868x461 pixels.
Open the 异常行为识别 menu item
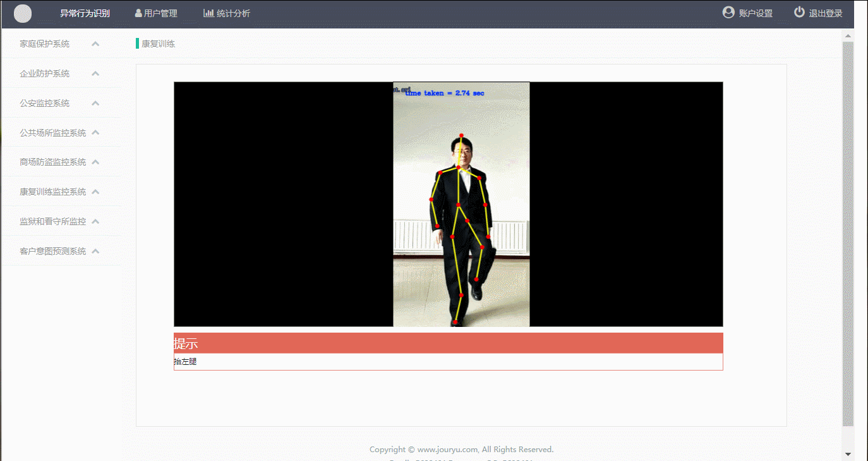coord(85,13)
